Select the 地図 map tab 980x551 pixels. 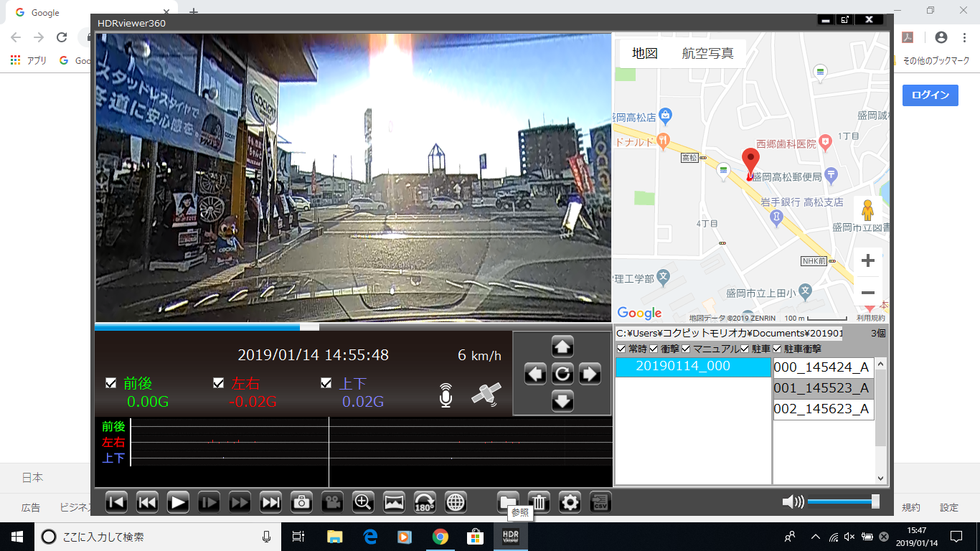coord(644,54)
